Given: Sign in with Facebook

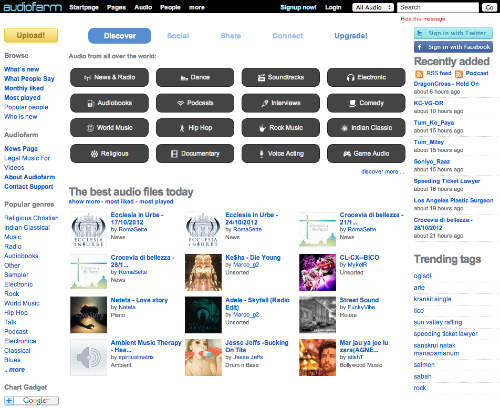Looking at the screenshot, I should [x=453, y=47].
